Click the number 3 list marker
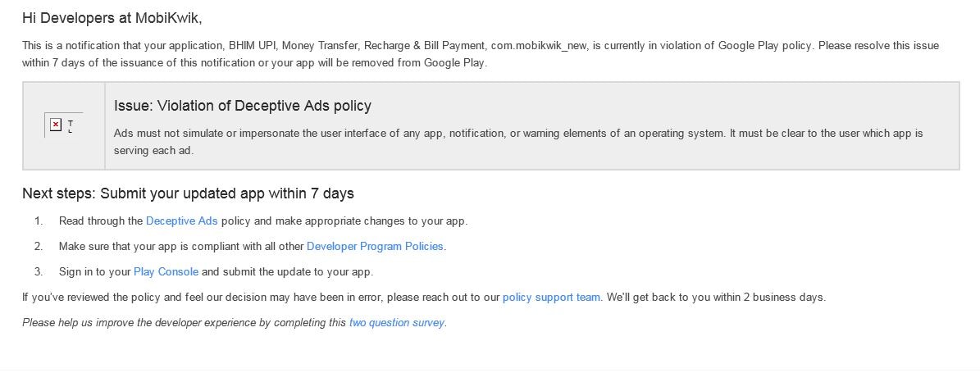 tap(38, 271)
